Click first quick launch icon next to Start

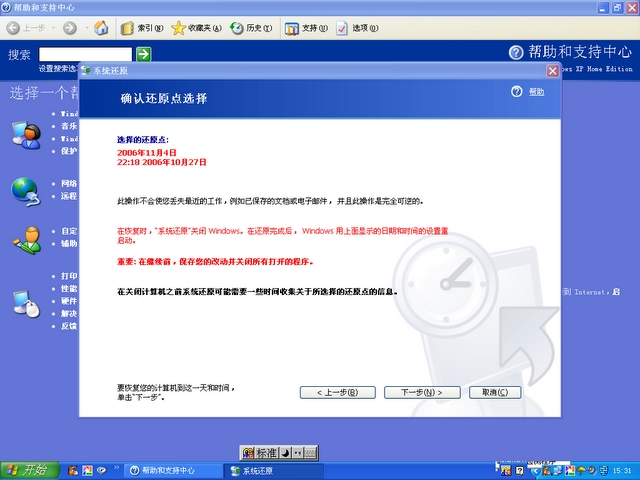(73, 471)
